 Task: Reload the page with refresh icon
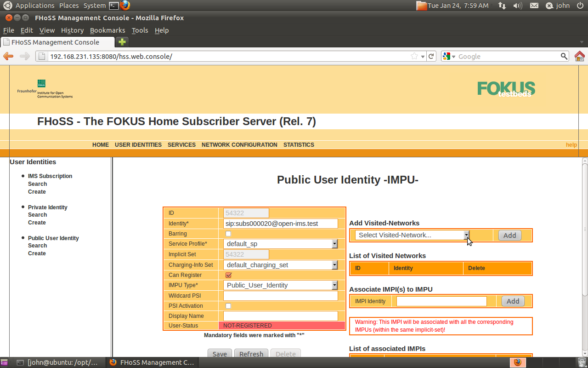431,56
